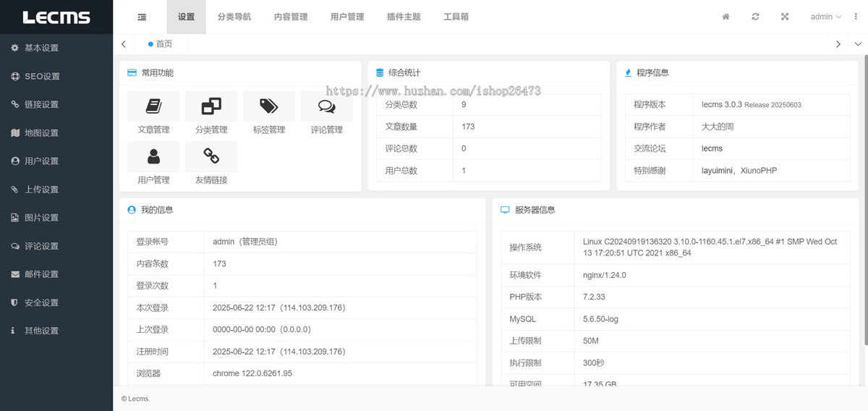Click the 执行限制 value 300秒
Viewport: 868px width, 411px height.
(x=593, y=363)
